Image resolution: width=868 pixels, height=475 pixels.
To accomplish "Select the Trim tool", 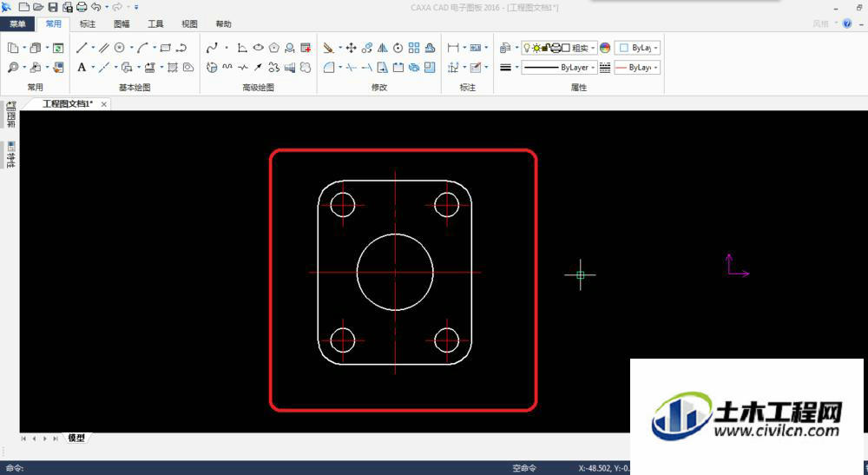I will click(x=351, y=68).
